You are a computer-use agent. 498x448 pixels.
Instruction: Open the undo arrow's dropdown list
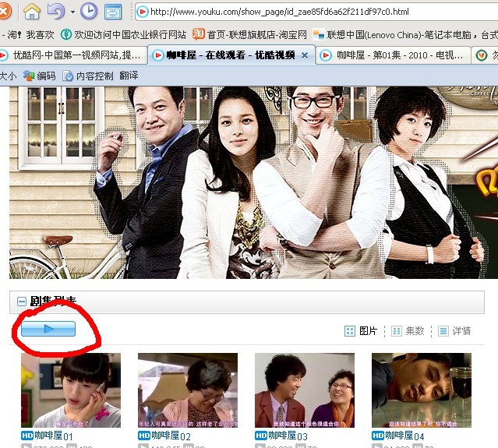(72, 12)
